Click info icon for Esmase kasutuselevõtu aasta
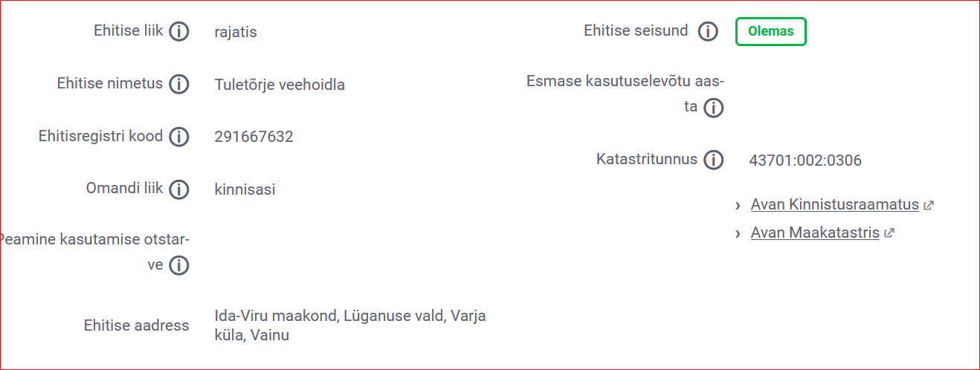Screen dimensions: 980x370 [713, 108]
